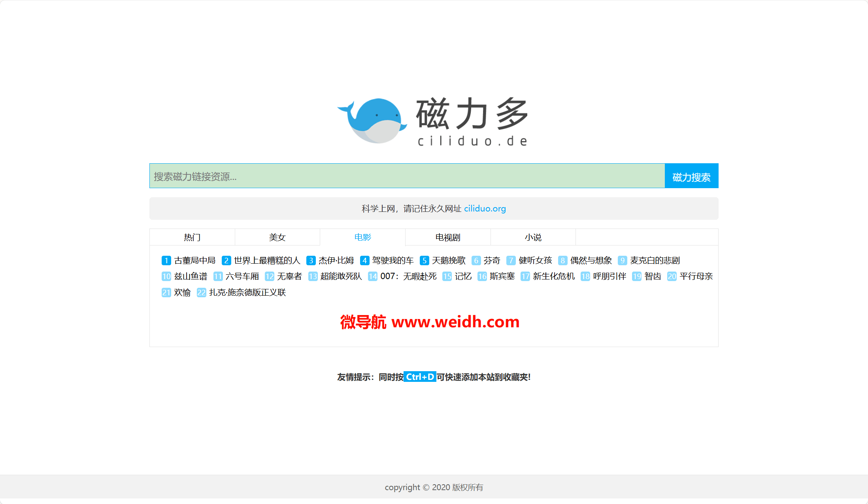Screen dimensions: 868x504
Task: Click the Ctrl+D highlighted shortcut label
Action: 420,377
